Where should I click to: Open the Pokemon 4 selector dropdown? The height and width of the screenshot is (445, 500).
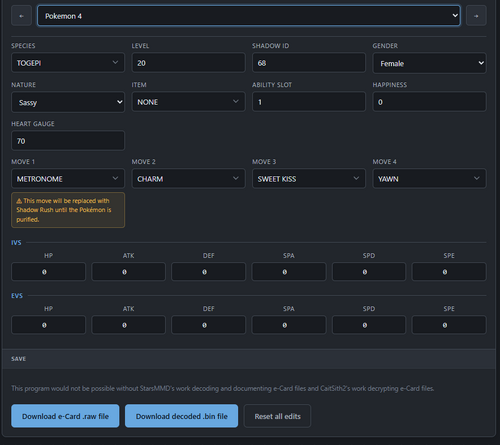point(249,16)
